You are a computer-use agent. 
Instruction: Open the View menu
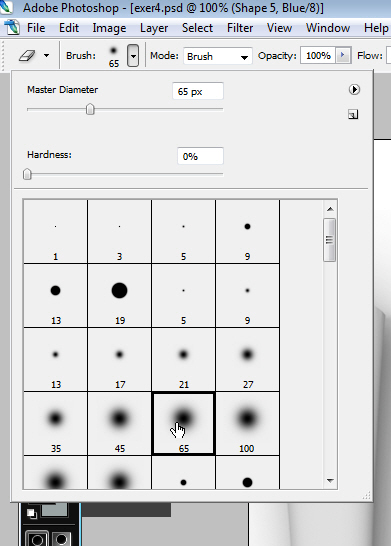[x=279, y=28]
